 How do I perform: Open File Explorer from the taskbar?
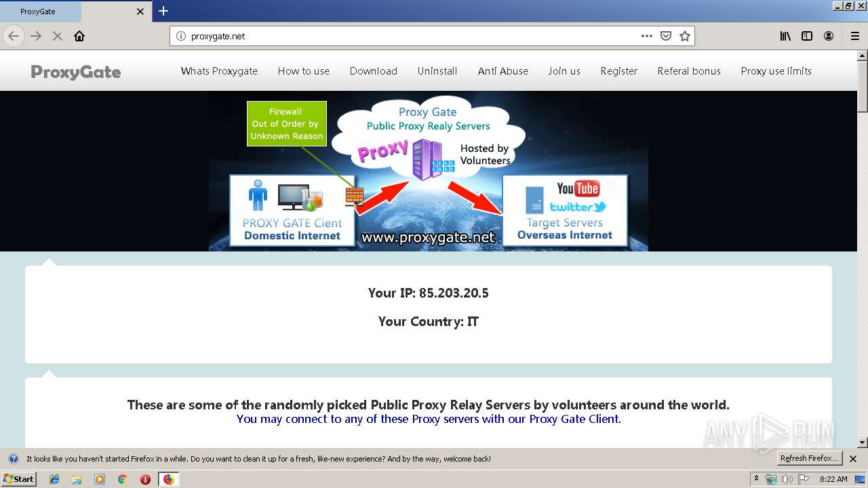coord(77,479)
